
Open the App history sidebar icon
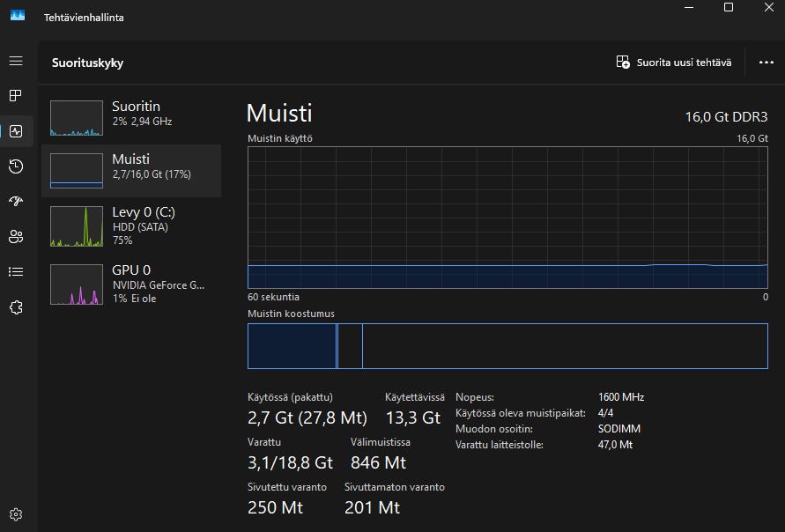(16, 166)
